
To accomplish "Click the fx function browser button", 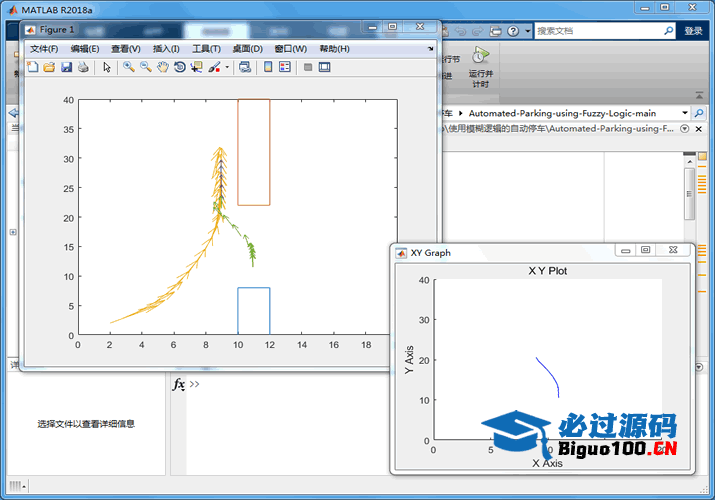I will point(179,384).
